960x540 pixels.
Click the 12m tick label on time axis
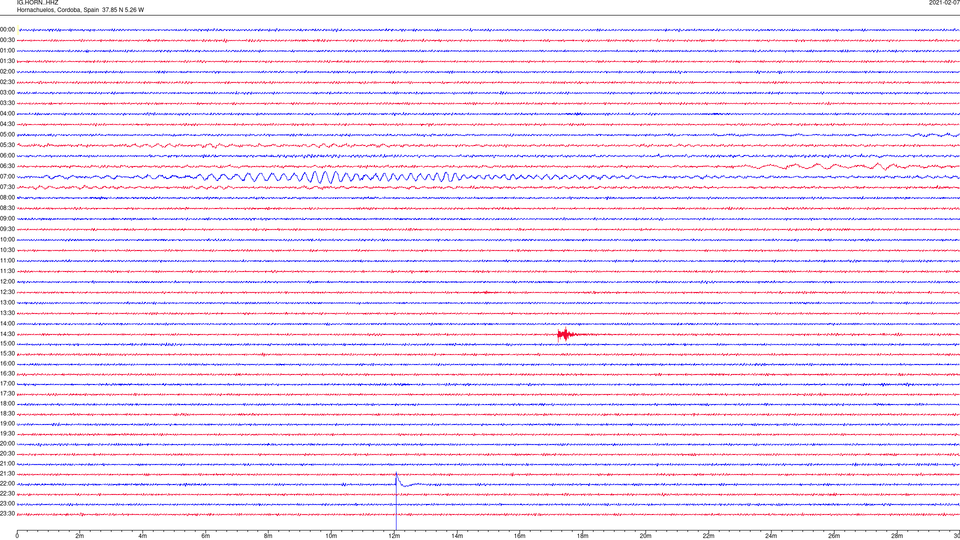tap(394, 536)
